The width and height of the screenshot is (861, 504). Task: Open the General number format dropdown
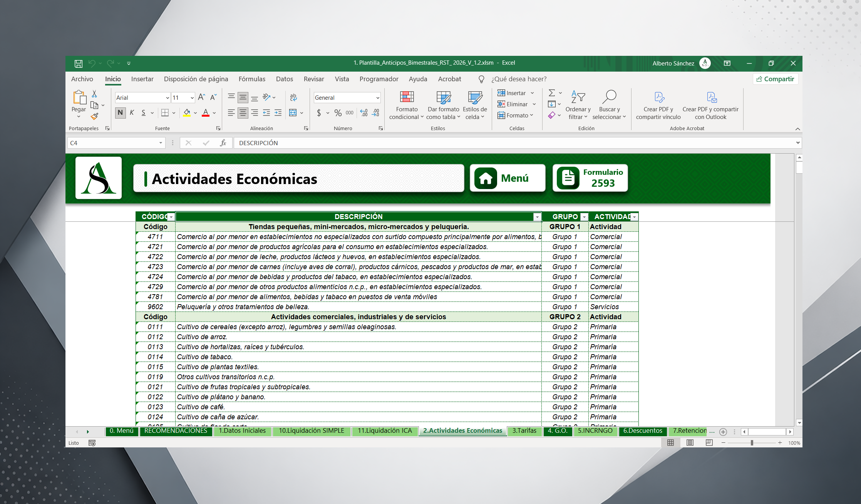377,98
